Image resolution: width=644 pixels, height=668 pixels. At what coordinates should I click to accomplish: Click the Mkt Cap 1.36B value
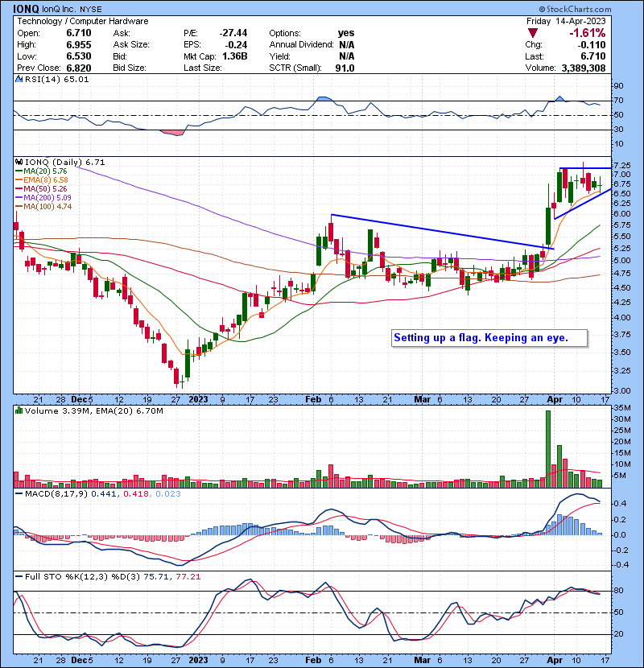[x=235, y=56]
